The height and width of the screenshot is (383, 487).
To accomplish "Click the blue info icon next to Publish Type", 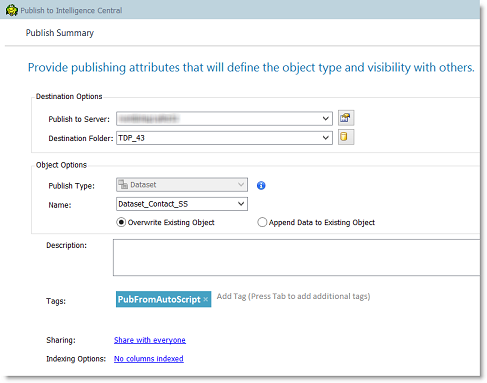I will pyautogui.click(x=261, y=186).
